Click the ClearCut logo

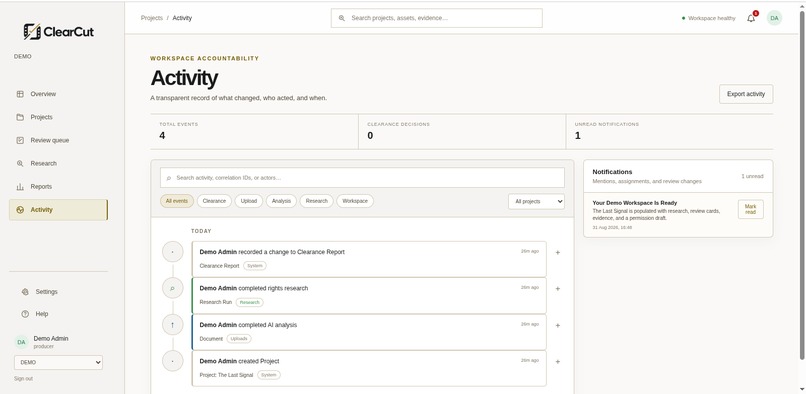tap(59, 32)
